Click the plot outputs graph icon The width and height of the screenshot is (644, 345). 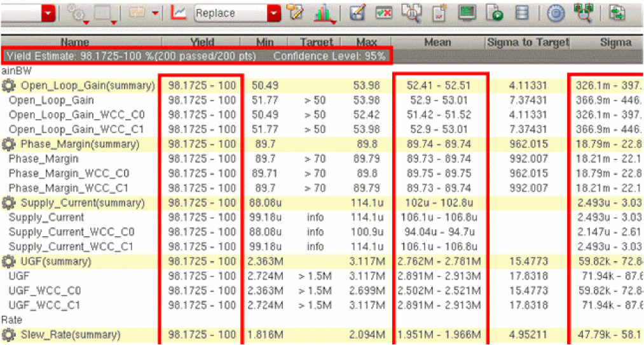pyautogui.click(x=178, y=13)
